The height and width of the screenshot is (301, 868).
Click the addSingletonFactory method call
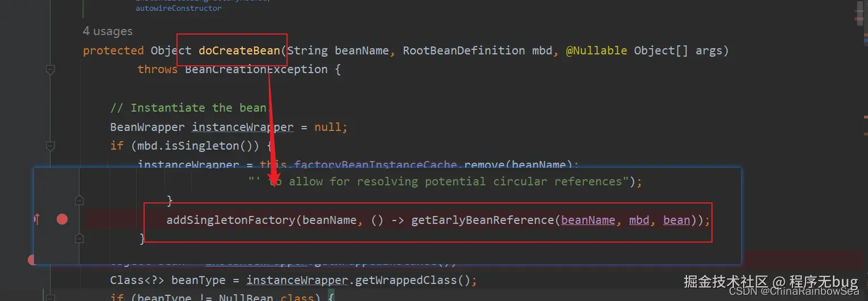click(x=231, y=219)
